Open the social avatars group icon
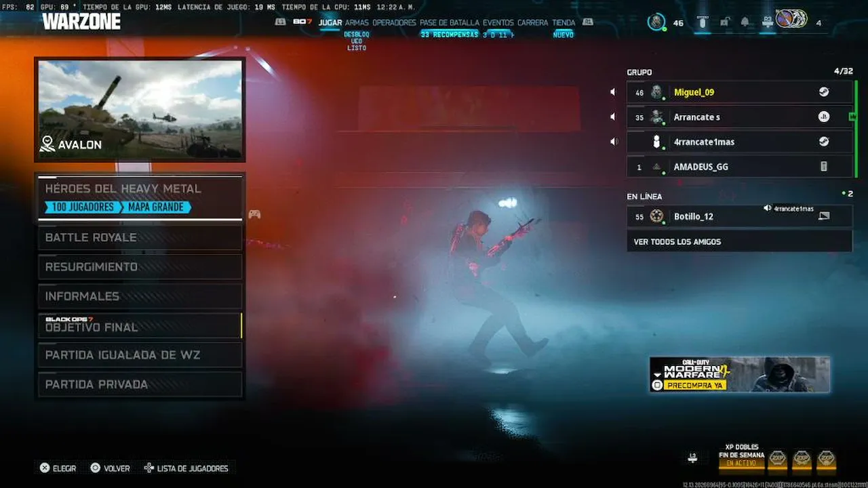The image size is (868, 488). coord(791,19)
